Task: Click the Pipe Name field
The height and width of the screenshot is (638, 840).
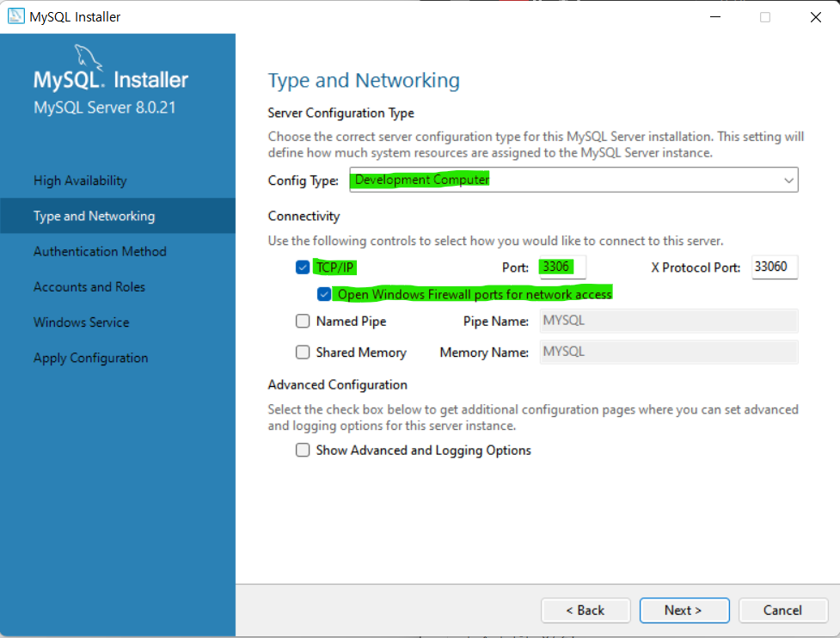Action: (669, 321)
